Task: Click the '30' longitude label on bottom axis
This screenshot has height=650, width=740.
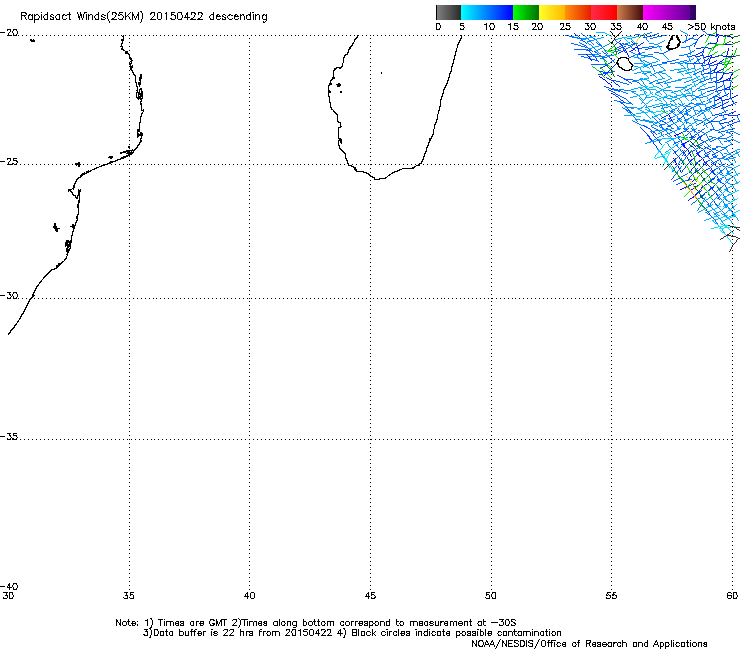Action: pos(8,596)
